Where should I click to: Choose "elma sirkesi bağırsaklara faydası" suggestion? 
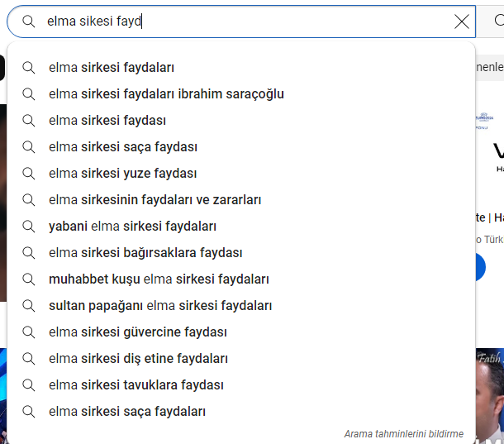coord(241,252)
